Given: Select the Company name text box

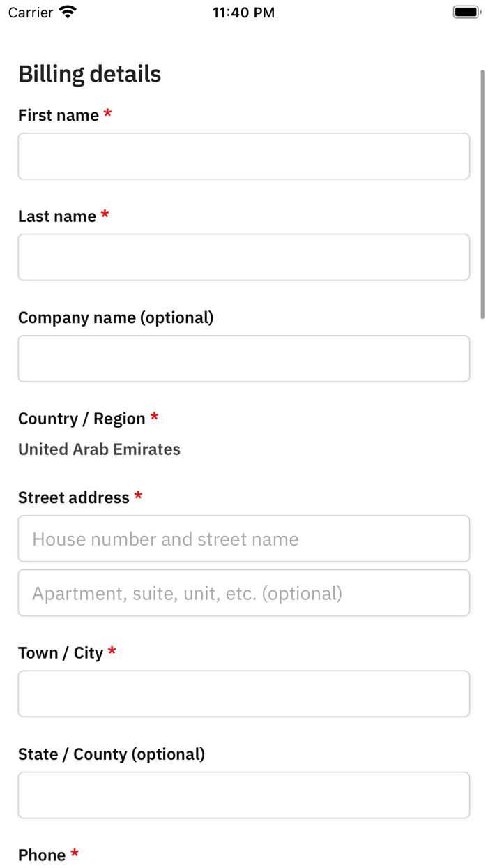Looking at the screenshot, I should (244, 359).
